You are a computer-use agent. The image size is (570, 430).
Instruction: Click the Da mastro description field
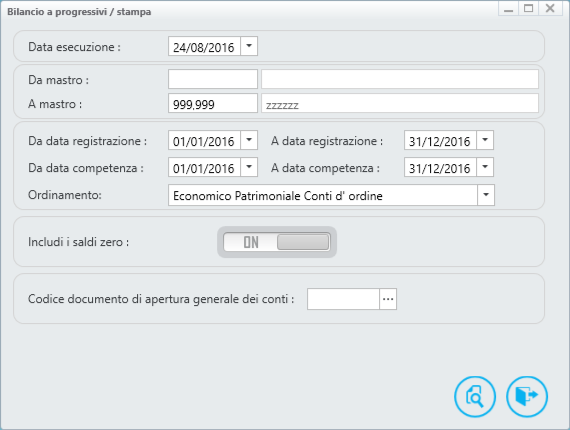pyautogui.click(x=400, y=79)
